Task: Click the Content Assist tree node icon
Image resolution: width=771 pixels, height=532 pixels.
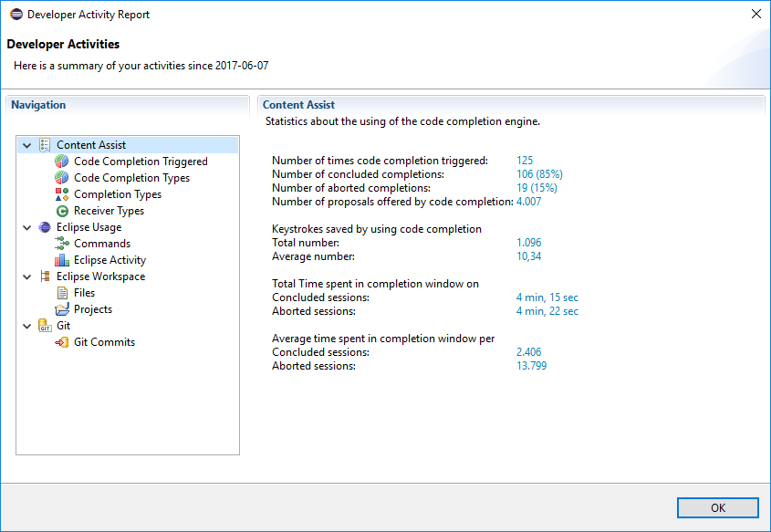Action: coord(45,145)
